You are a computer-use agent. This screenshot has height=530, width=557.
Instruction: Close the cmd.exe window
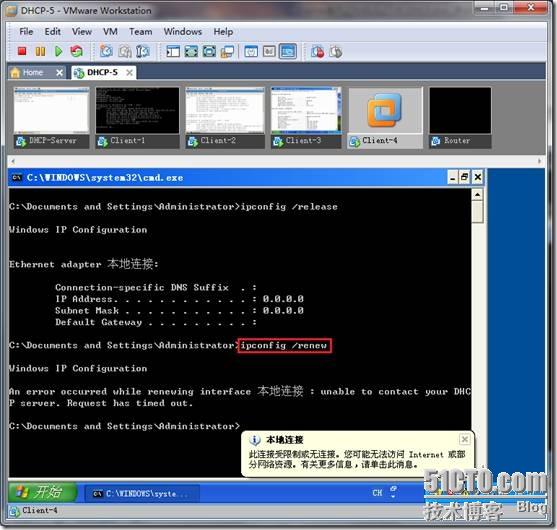pos(477,177)
